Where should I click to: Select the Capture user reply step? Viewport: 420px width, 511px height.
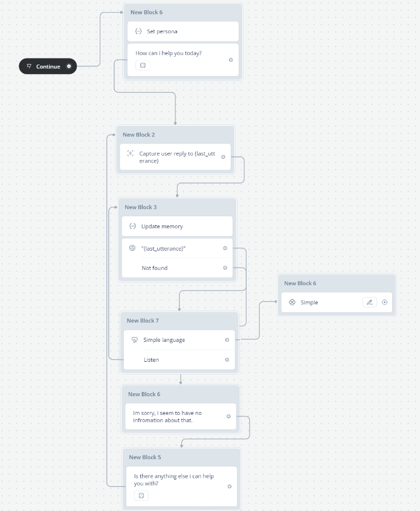click(175, 157)
